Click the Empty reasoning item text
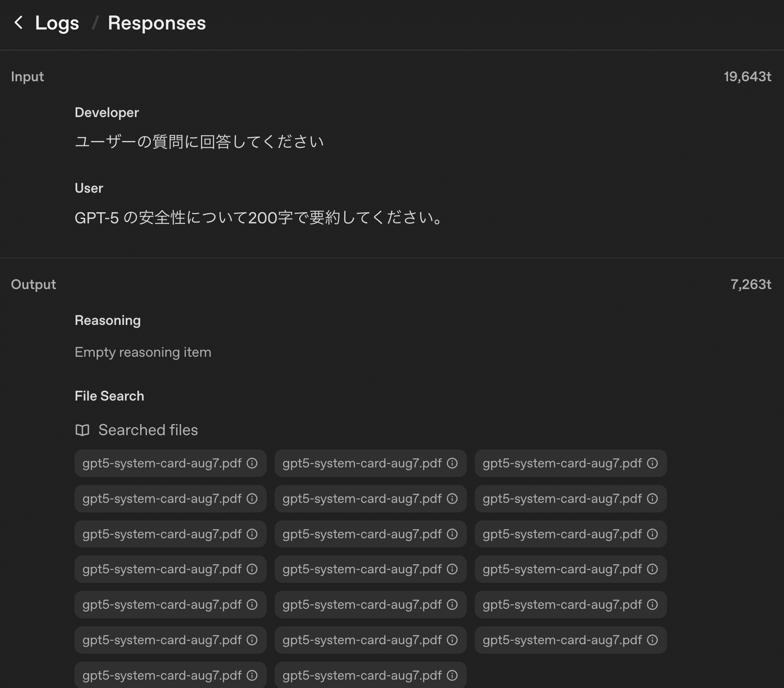The width and height of the screenshot is (784, 688). [143, 352]
